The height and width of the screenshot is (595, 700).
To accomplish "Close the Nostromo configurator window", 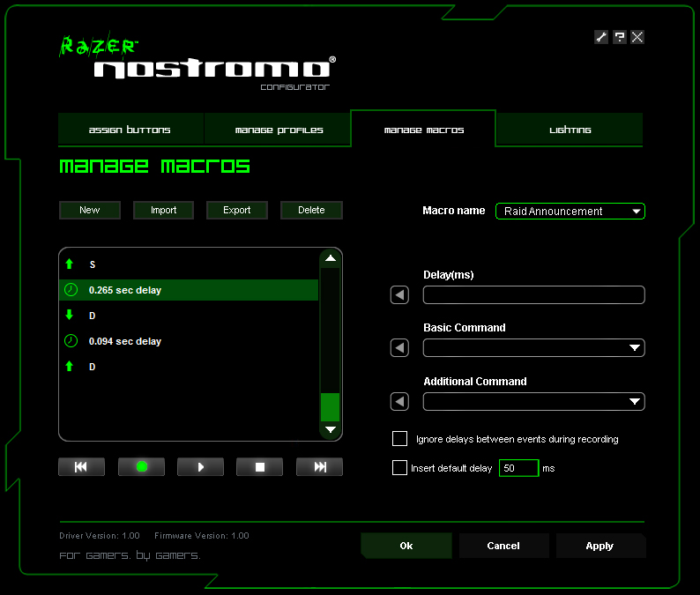I will pos(637,37).
